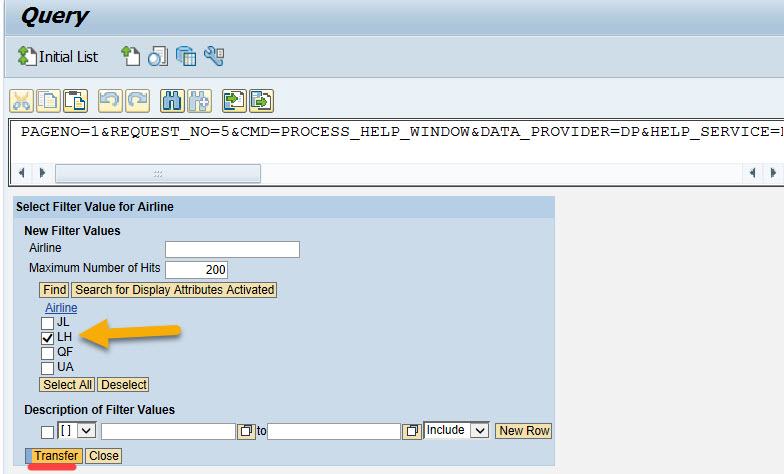Click the data table cube icon
Viewport: 784px width, 474px height.
coord(186,56)
